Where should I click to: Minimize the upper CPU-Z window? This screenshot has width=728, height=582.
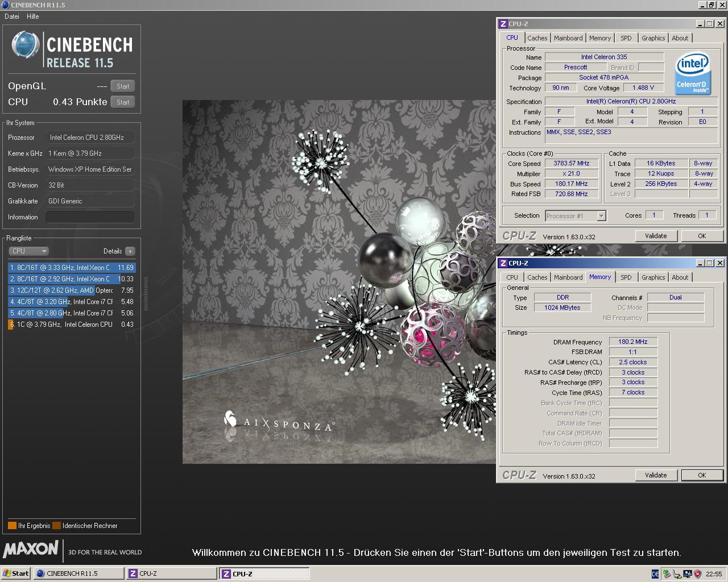[700, 24]
